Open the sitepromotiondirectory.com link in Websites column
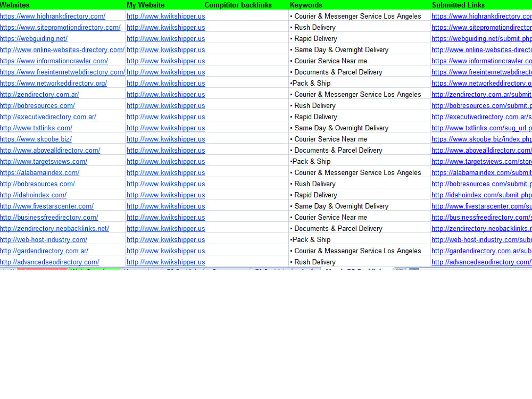 (x=60, y=28)
